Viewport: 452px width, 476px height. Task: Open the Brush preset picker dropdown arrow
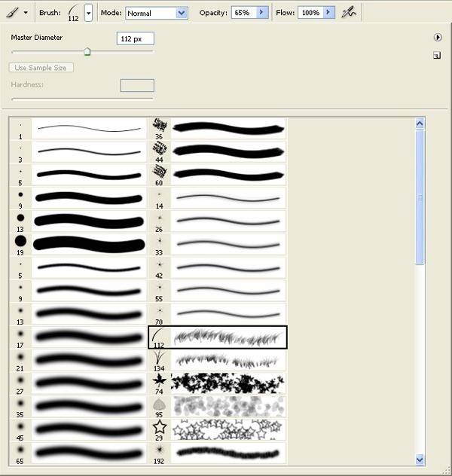[x=89, y=13]
